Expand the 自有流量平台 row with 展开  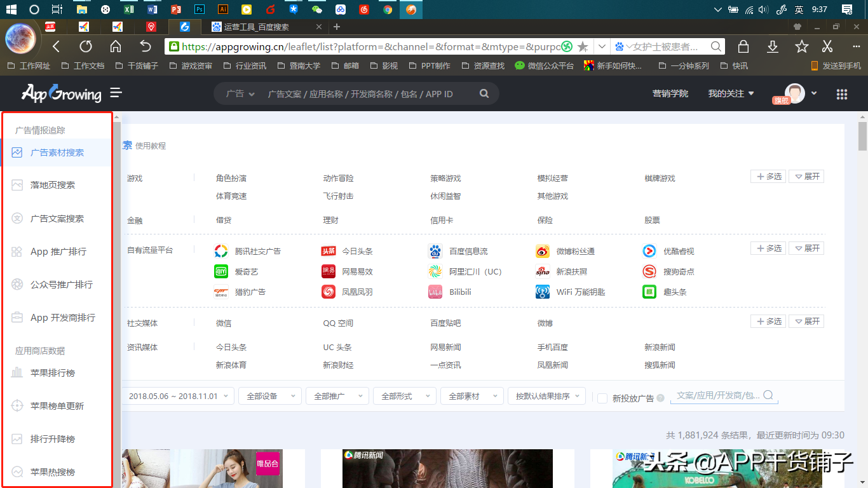[x=806, y=248]
